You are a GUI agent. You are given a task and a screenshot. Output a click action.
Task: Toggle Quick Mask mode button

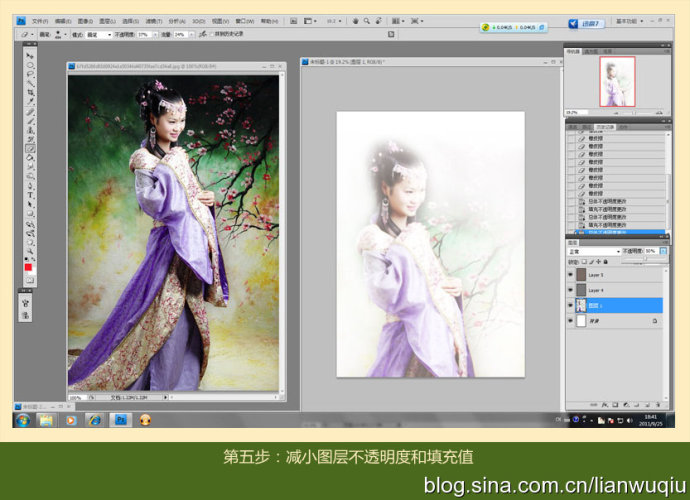pyautogui.click(x=30, y=280)
